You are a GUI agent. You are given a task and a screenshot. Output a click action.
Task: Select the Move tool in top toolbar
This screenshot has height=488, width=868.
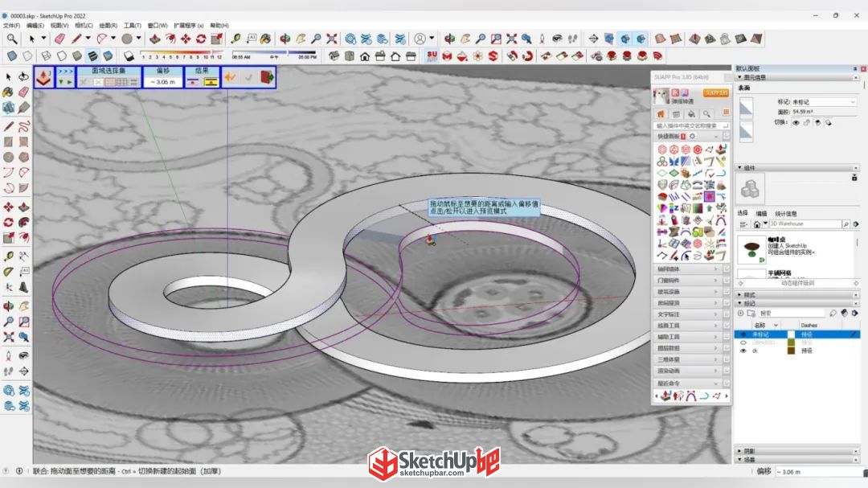click(186, 39)
